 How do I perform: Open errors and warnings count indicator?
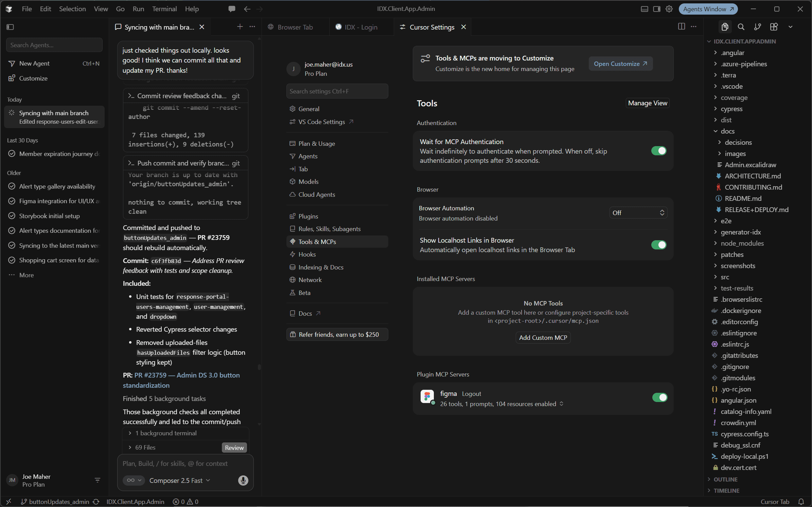(186, 502)
